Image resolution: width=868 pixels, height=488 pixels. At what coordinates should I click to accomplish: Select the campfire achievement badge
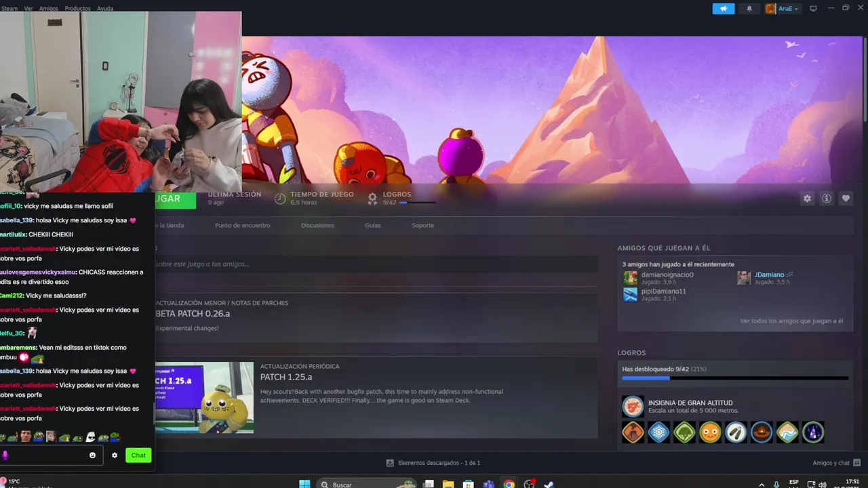(x=762, y=432)
